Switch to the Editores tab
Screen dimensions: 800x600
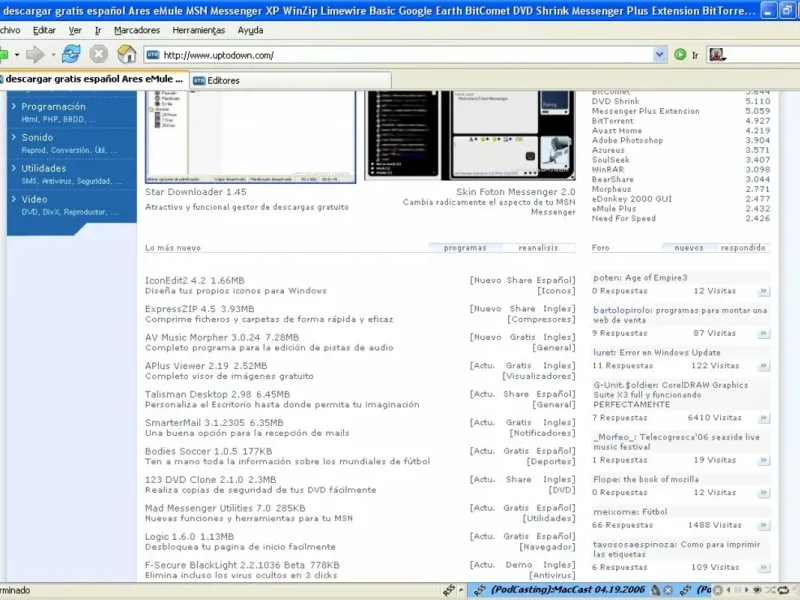point(291,81)
